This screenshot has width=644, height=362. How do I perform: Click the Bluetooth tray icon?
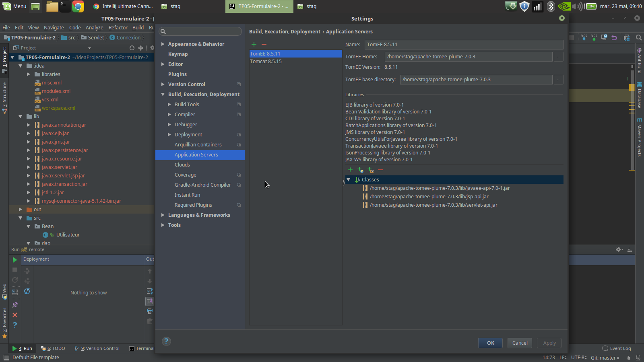pos(551,6)
